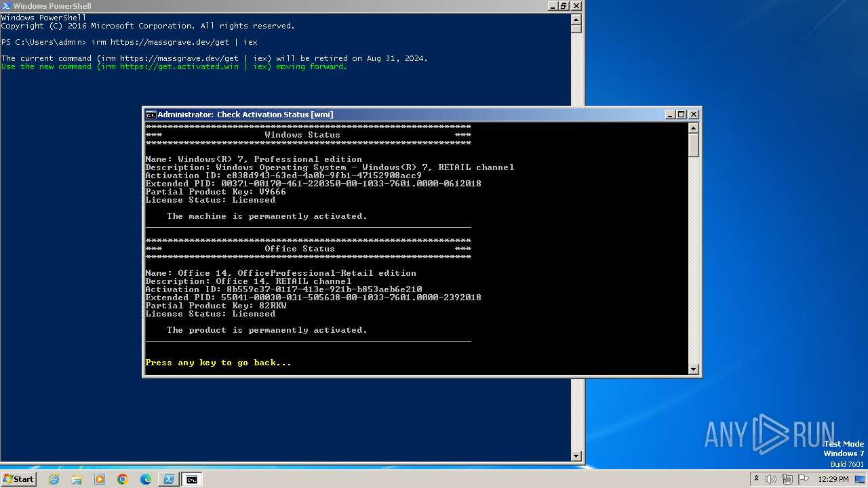Switch to PowerShell taskbar button
Viewport: 868px width, 488px height.
pyautogui.click(x=169, y=479)
